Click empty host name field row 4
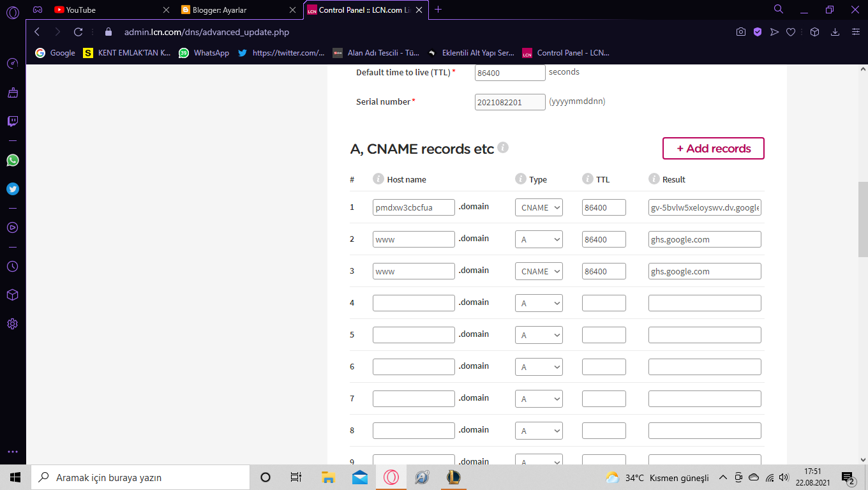 click(414, 303)
